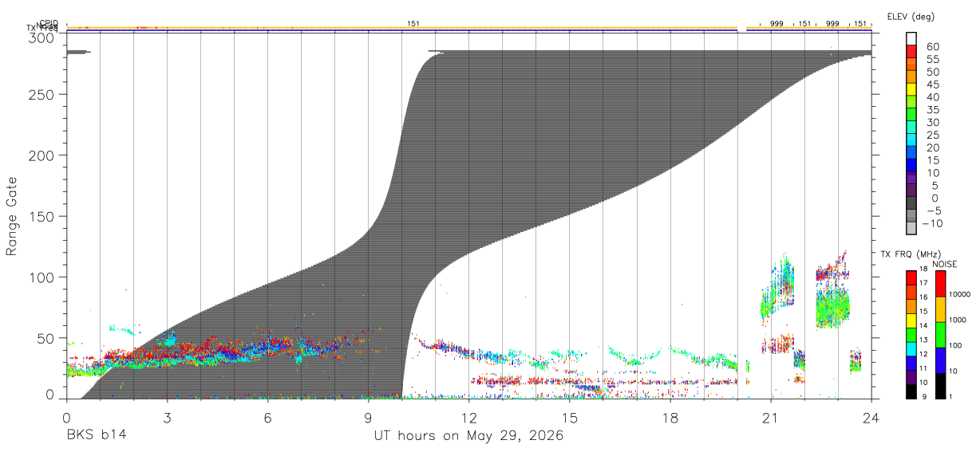Pick the red ELEV swatch between 55 and 60
The width and height of the screenshot is (980, 452).
point(912,51)
